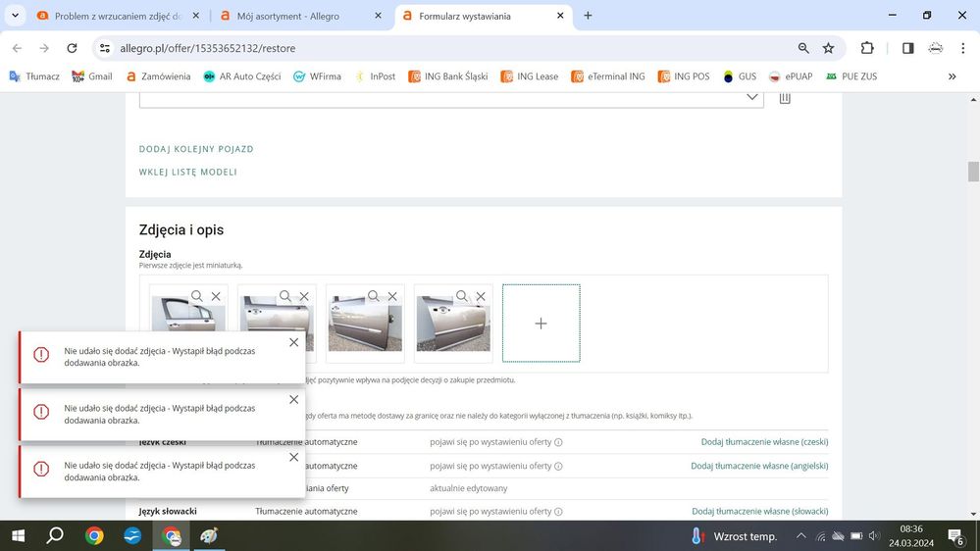
Task: Open the tab search dropdown arrow
Action: (x=15, y=16)
